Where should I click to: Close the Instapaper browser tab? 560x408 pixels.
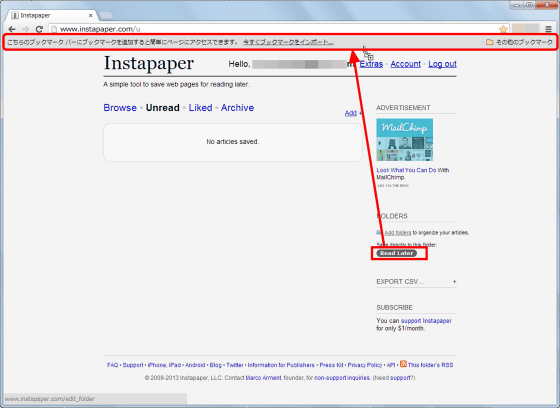tap(91, 15)
